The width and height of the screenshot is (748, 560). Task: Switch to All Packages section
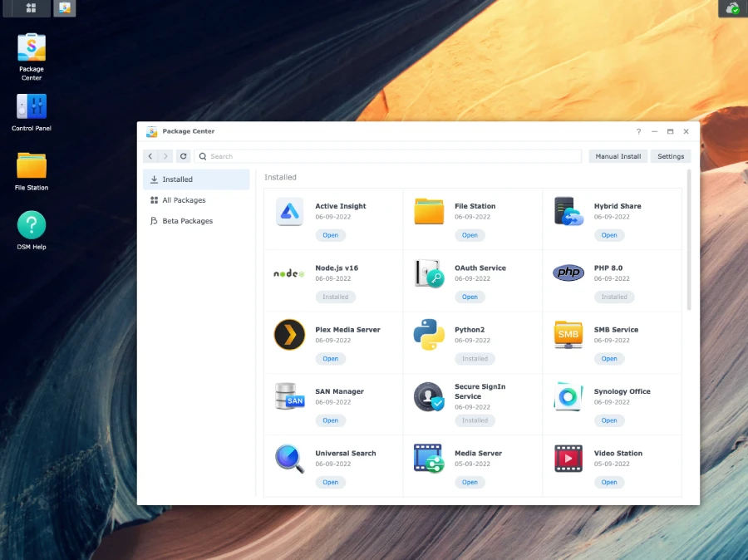[196, 200]
